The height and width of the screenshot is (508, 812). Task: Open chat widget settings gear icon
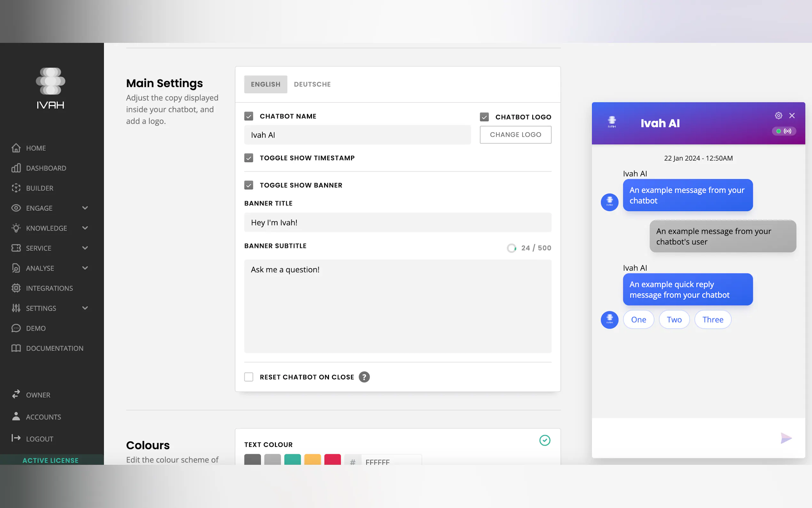778,115
